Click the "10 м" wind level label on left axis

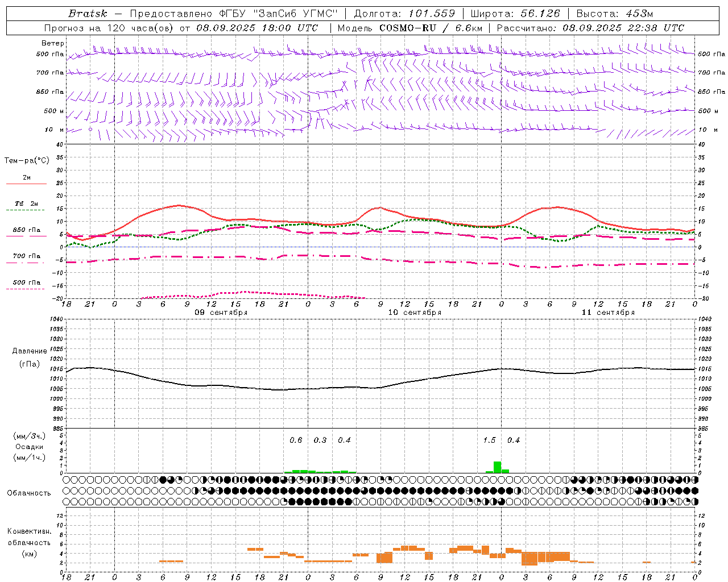(x=55, y=130)
